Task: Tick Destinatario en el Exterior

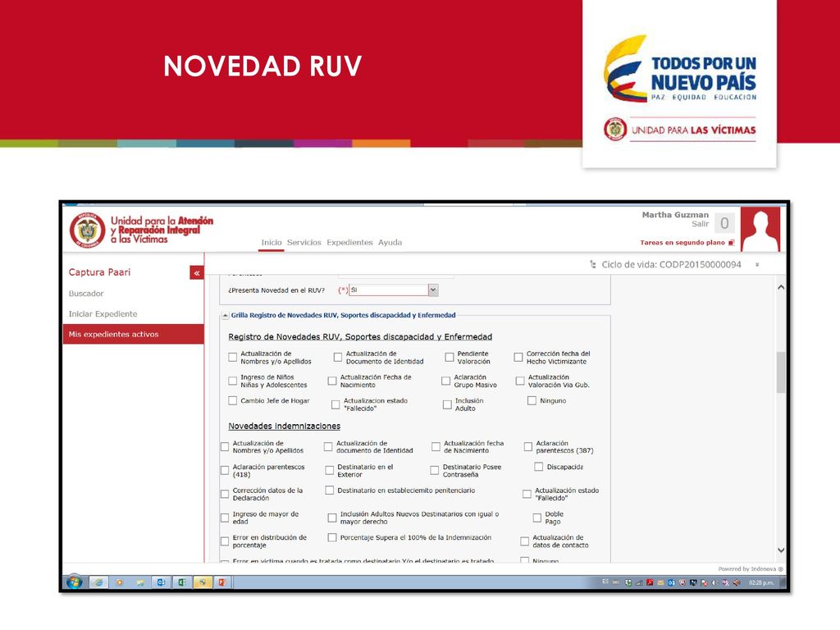Action: [330, 470]
